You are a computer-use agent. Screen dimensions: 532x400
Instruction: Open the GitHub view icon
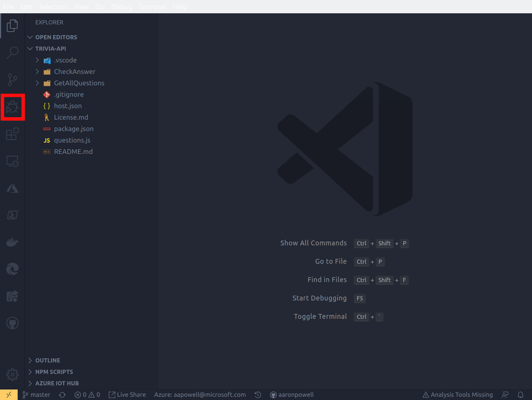(12, 323)
